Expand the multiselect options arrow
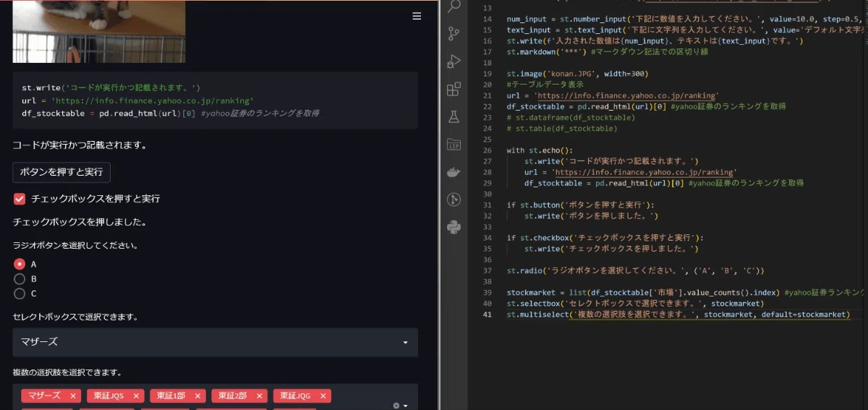The image size is (868, 410). [x=406, y=406]
